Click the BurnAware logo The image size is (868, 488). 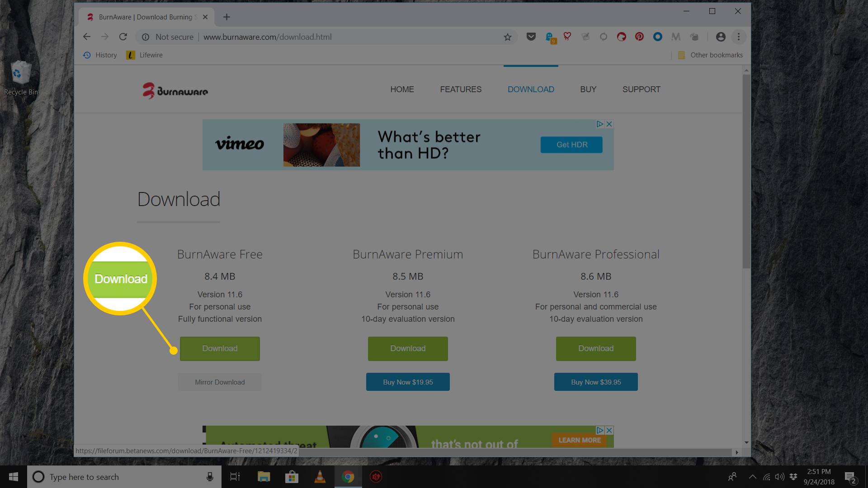coord(175,90)
